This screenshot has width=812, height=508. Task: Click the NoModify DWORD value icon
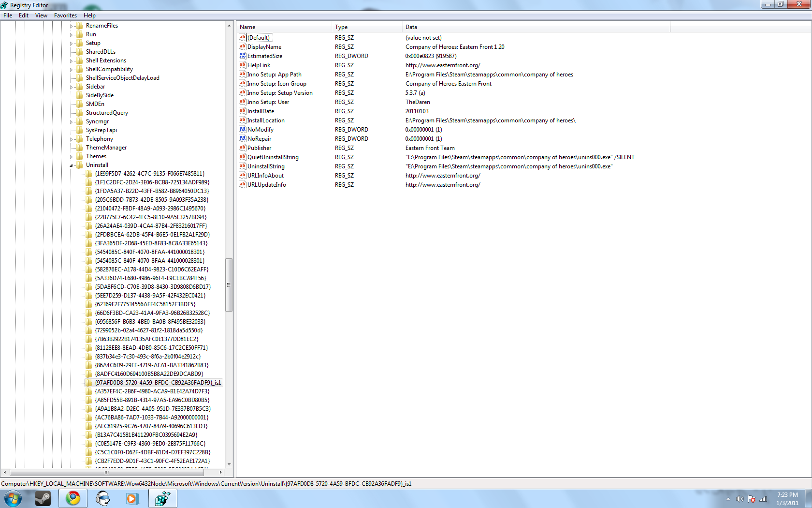[x=243, y=129]
